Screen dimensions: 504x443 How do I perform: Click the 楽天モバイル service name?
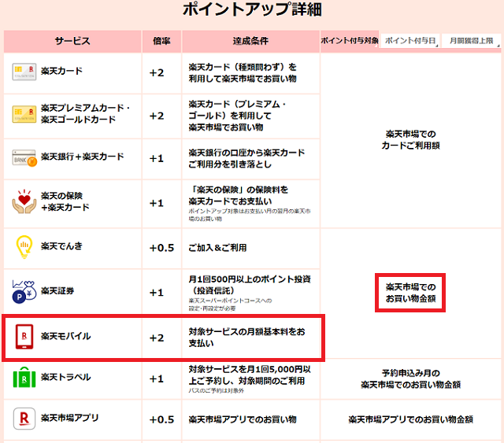[66, 336]
